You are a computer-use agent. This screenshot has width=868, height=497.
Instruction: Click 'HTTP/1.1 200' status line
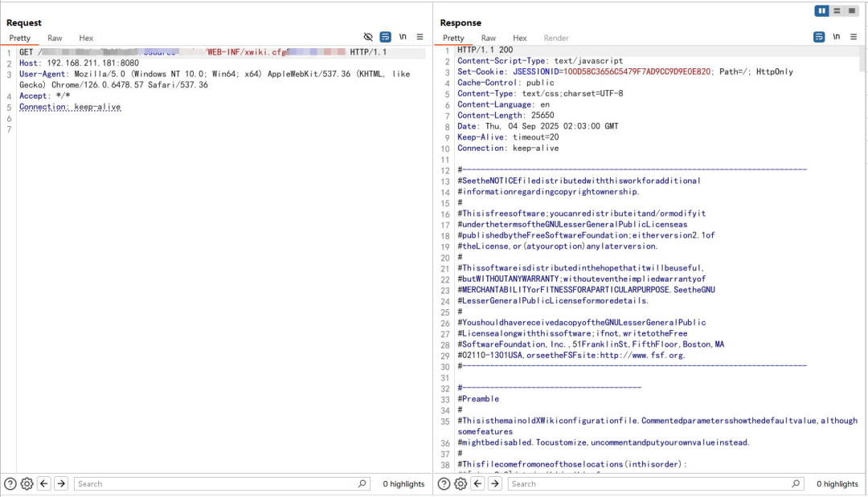(485, 50)
